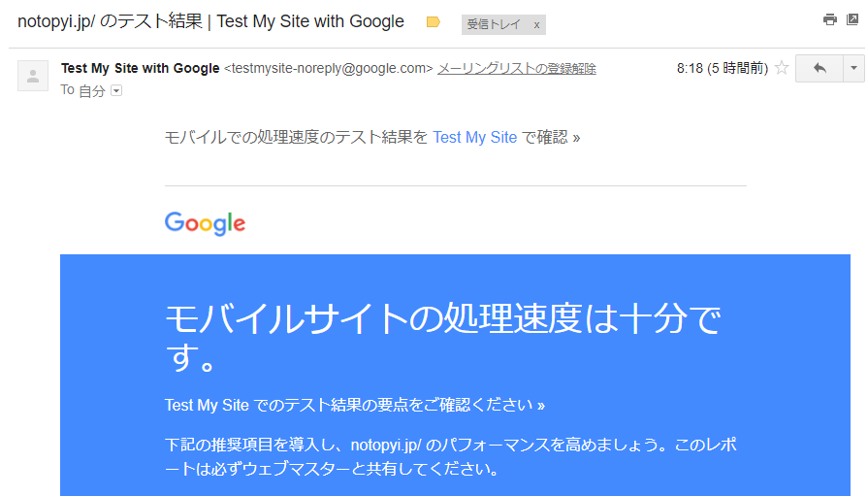Click the 8:18 timestamp of the message

coord(722,69)
